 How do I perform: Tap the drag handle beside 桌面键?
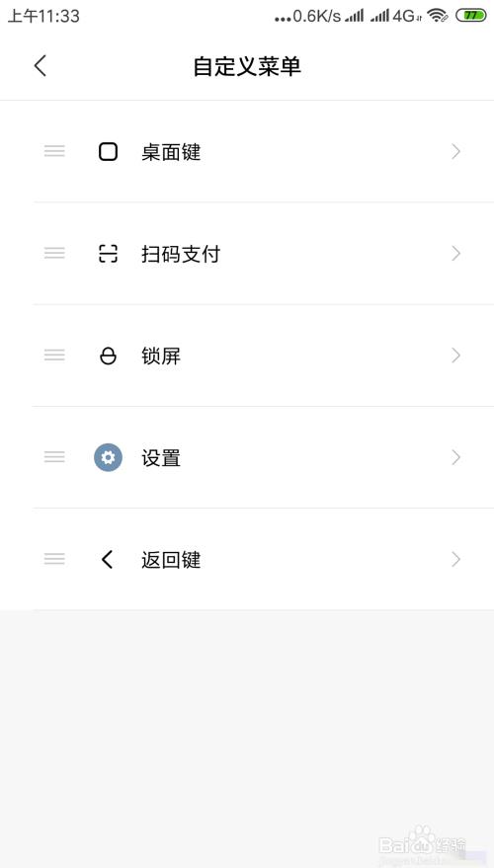click(x=54, y=151)
